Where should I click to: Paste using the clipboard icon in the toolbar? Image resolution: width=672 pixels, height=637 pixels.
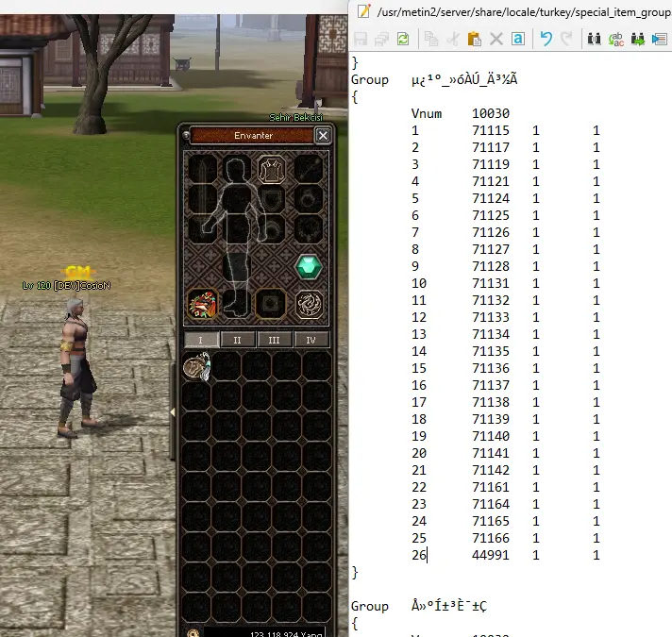pyautogui.click(x=474, y=39)
